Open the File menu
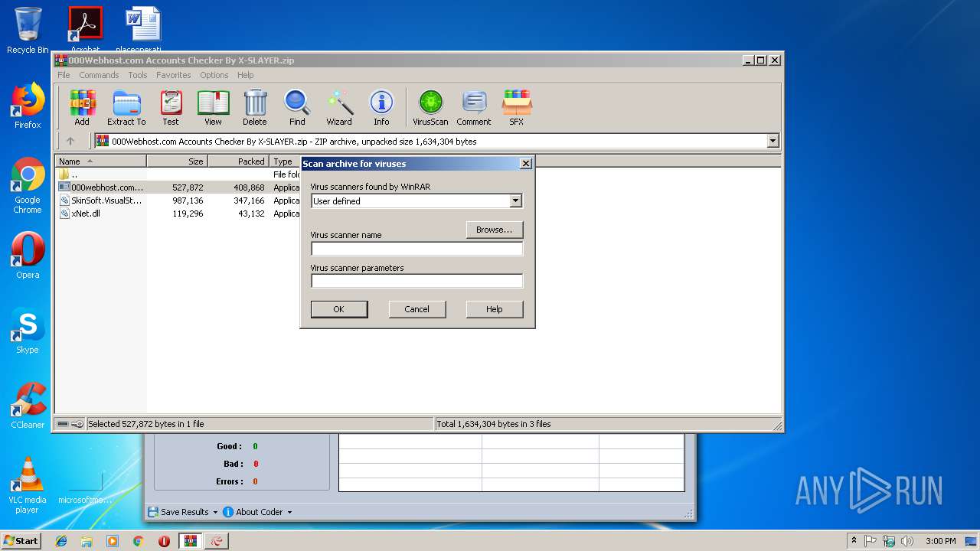Image resolution: width=980 pixels, height=551 pixels. click(64, 75)
